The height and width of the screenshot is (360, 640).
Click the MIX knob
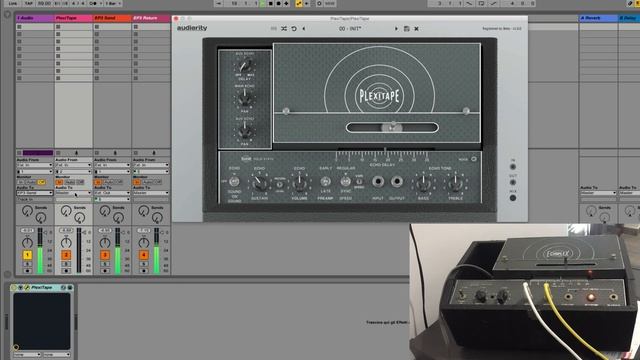[x=513, y=198]
